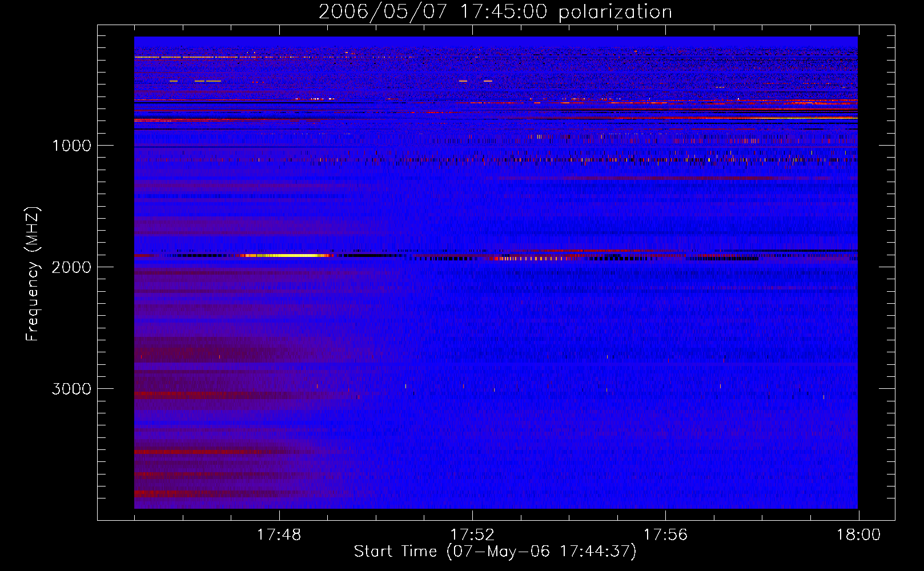The width and height of the screenshot is (924, 571).
Task: Click the plot title '2006/05/07 17:45:00 polarization'
Action: point(495,12)
